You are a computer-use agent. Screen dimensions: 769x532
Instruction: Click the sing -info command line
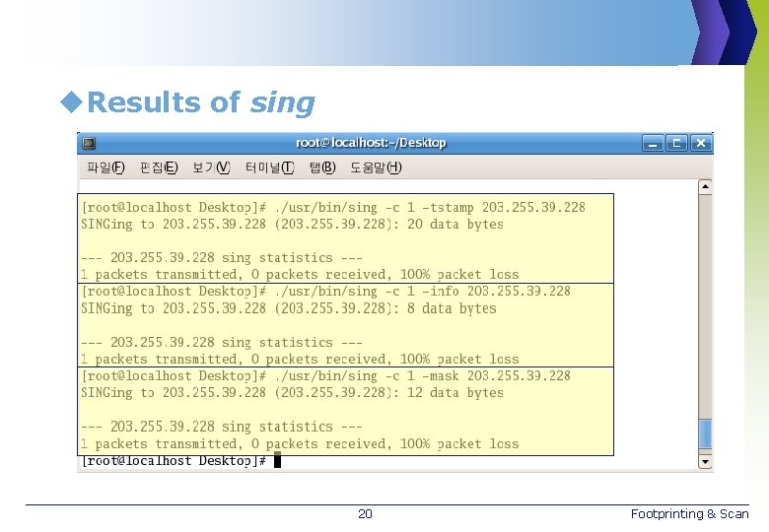point(325,292)
